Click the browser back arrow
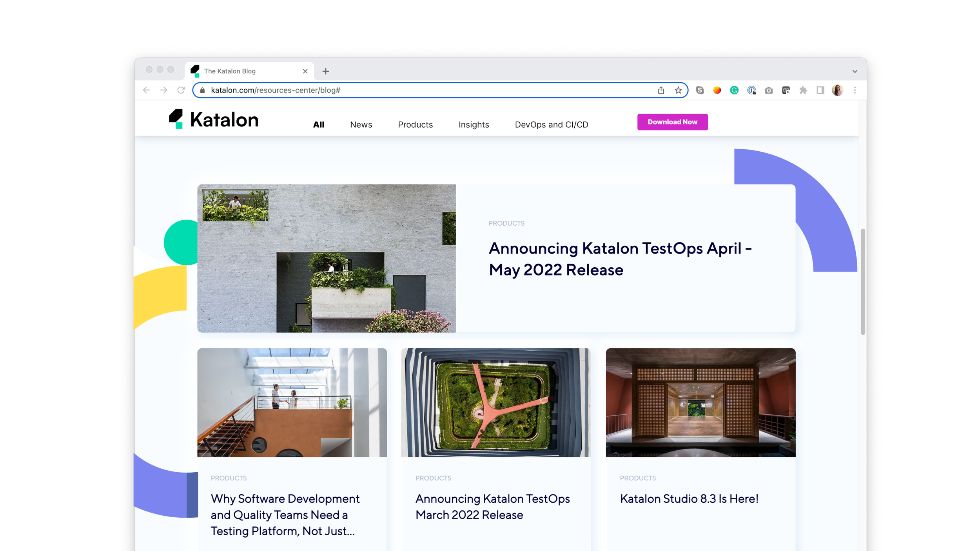Image resolution: width=980 pixels, height=551 pixels. [x=147, y=90]
